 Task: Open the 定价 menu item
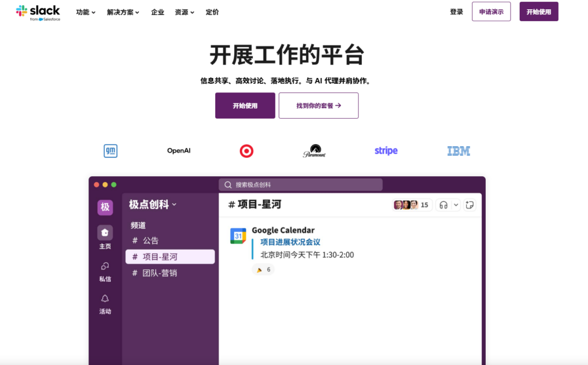[x=212, y=11]
